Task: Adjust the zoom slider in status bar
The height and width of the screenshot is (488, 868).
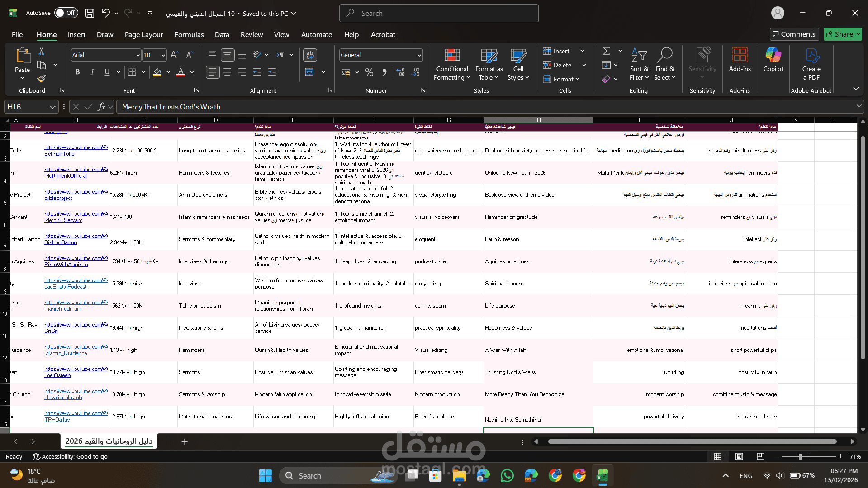Action: [801, 456]
